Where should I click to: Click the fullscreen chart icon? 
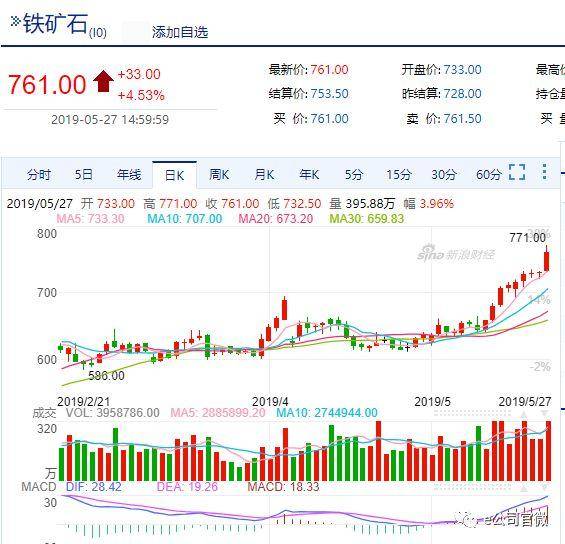coord(517,172)
